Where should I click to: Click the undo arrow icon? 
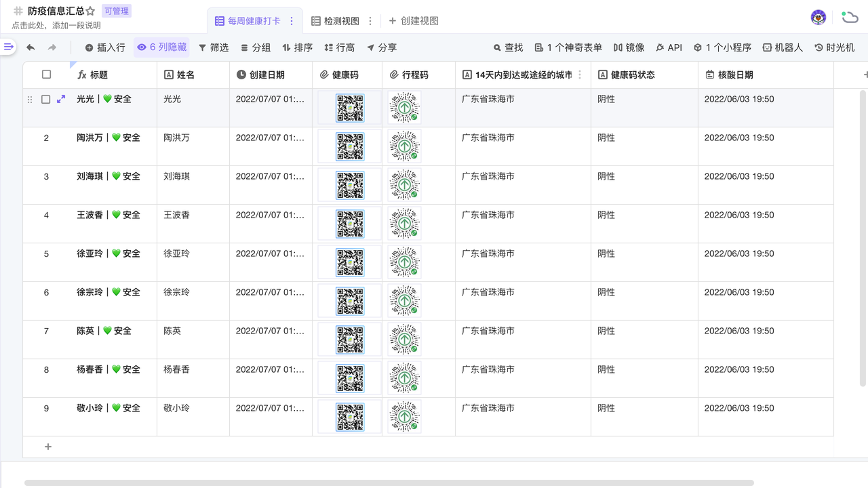click(x=31, y=47)
